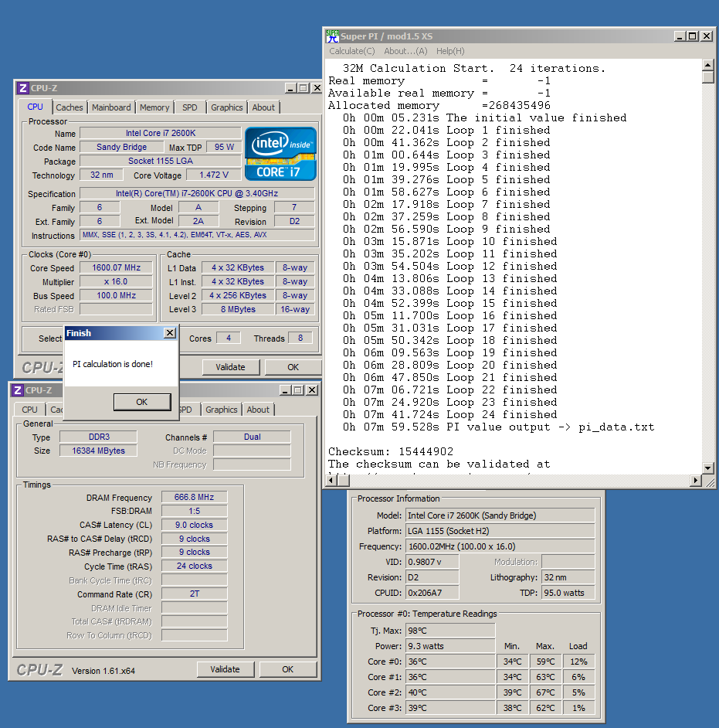Click the Tj. Max value '98°C'
Image resolution: width=719 pixels, height=728 pixels.
(x=450, y=631)
